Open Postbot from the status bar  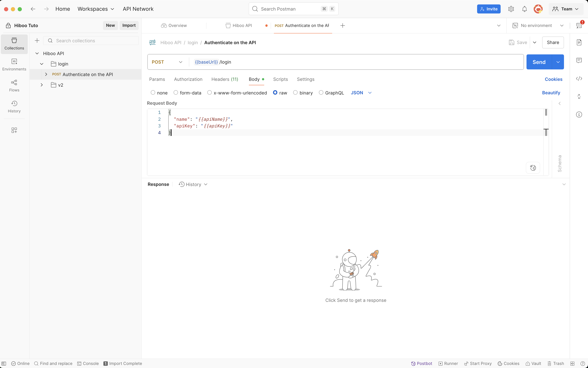(421, 363)
